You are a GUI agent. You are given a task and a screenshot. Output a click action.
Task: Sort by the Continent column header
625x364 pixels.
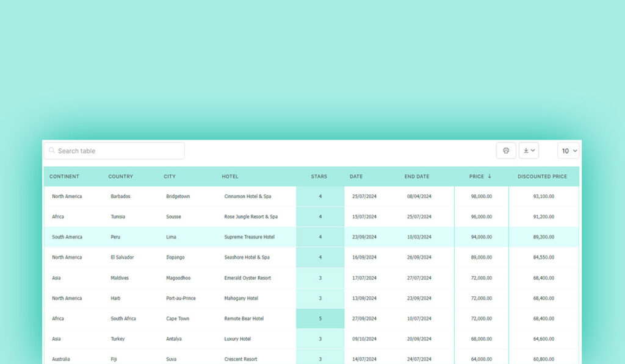coord(64,177)
